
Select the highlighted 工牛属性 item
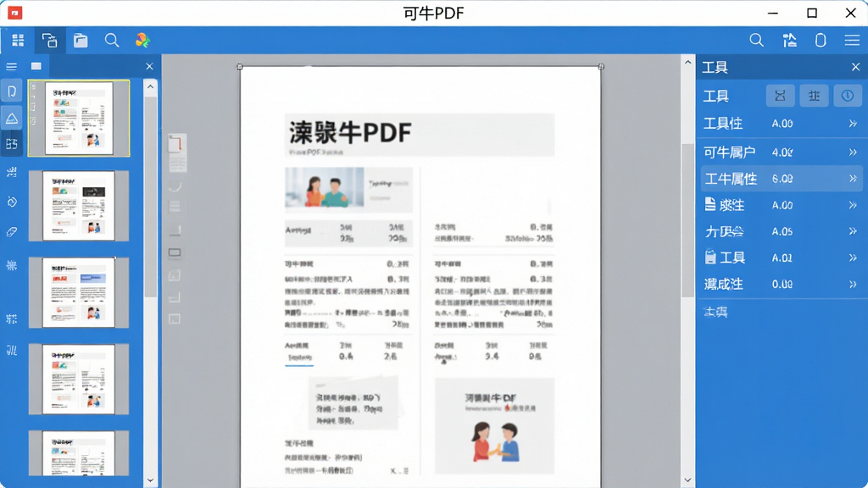click(782, 179)
